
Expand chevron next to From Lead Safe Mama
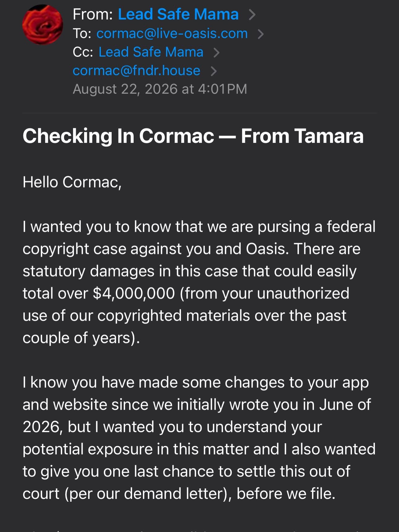point(252,15)
